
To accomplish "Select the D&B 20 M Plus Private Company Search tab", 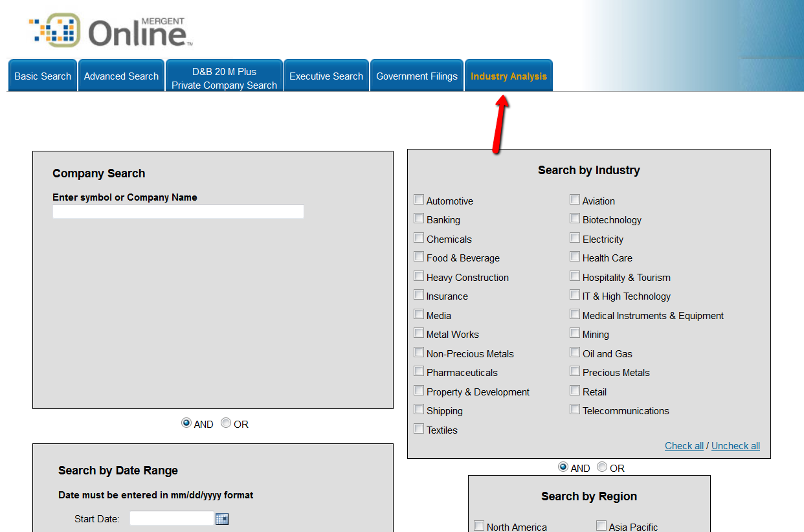I will pyautogui.click(x=224, y=76).
